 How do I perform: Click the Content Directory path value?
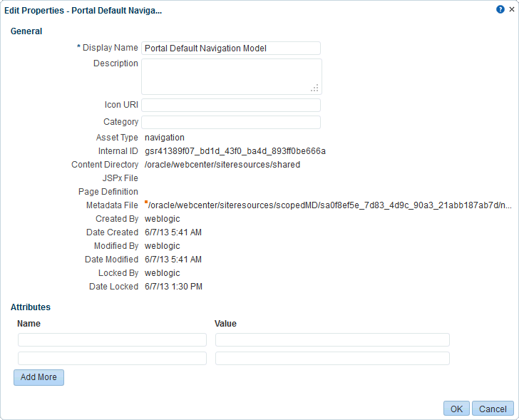(x=222, y=165)
